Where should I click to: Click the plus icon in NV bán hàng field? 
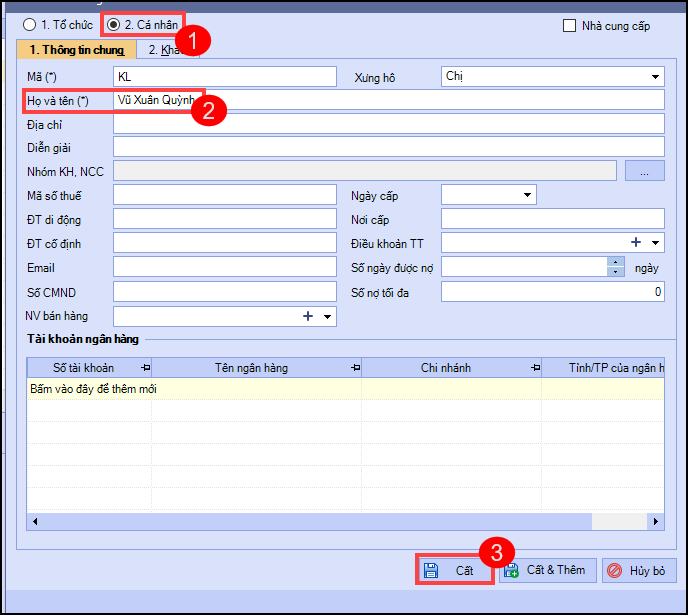tap(308, 317)
